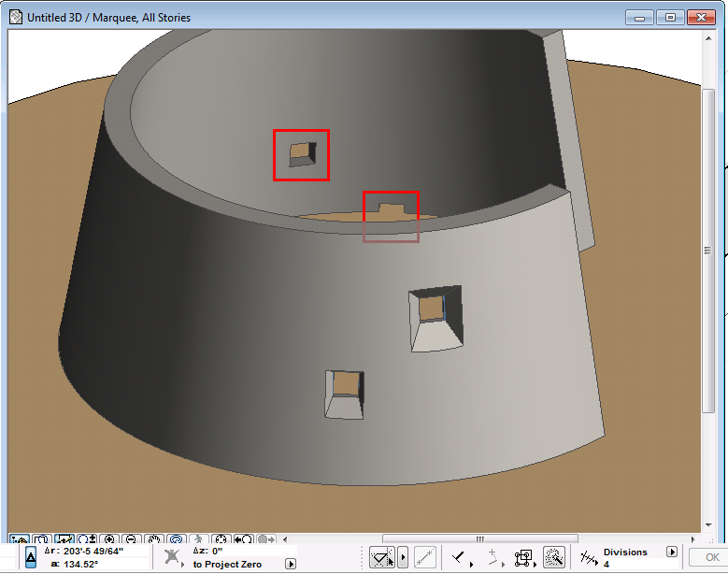This screenshot has height=574, width=728.
Task: Click vertical scrollbar up arrow
Action: (708, 38)
